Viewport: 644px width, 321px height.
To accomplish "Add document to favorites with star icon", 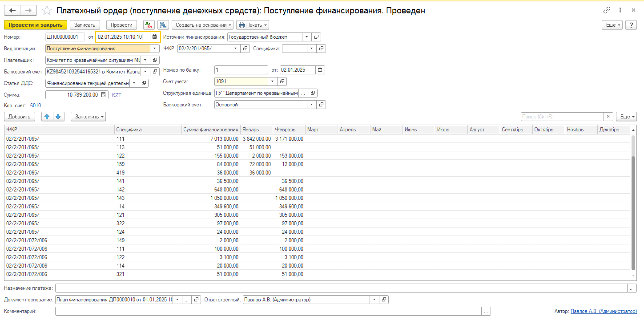I will pos(46,10).
